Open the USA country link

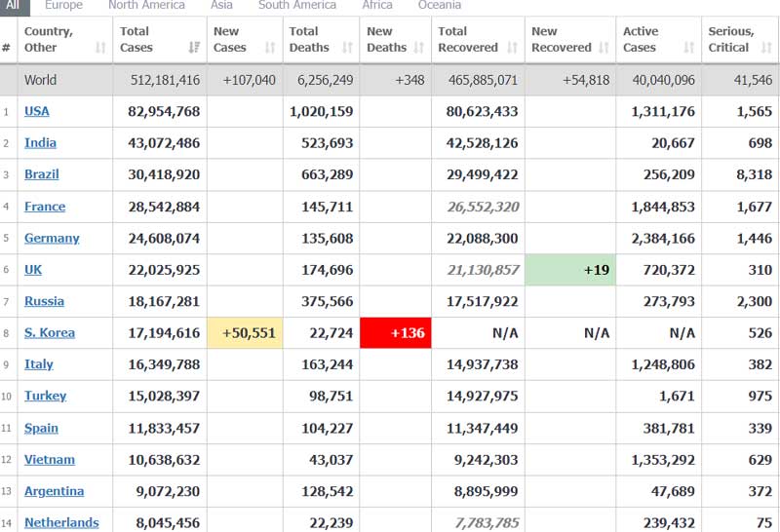tap(37, 111)
